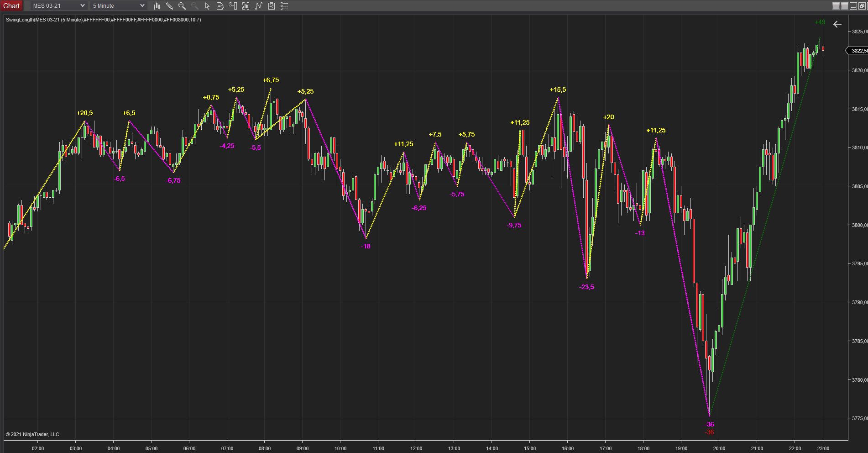Open the Drawing Tools pencil icon
The height and width of the screenshot is (453, 868).
pyautogui.click(x=169, y=6)
